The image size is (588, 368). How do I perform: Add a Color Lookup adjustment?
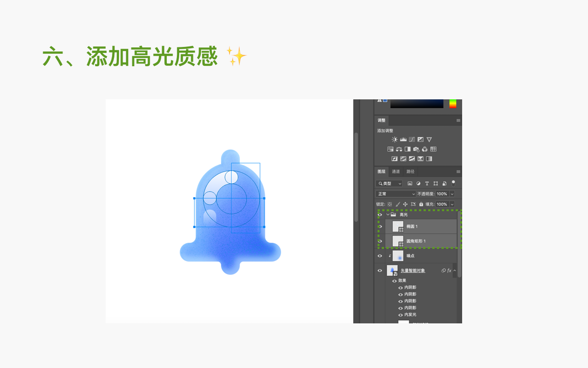pyautogui.click(x=433, y=149)
